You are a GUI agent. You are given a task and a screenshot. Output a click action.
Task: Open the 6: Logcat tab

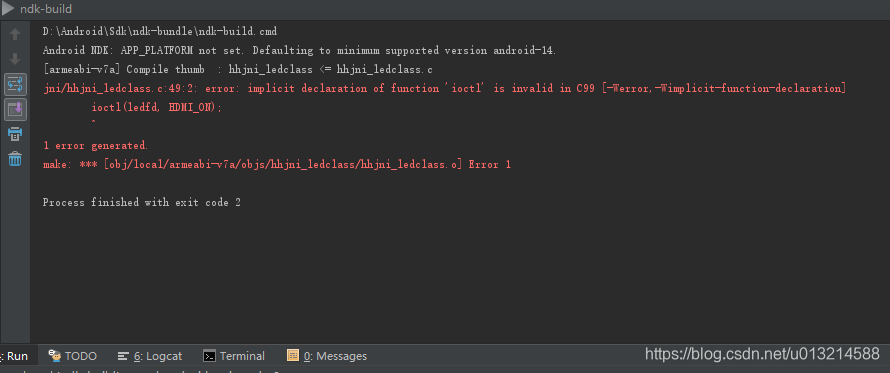click(x=150, y=356)
